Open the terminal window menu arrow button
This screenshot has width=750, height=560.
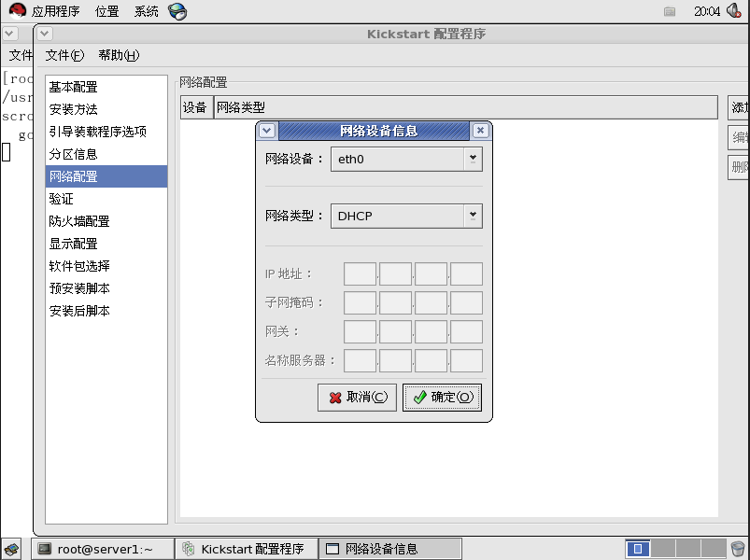(x=10, y=34)
